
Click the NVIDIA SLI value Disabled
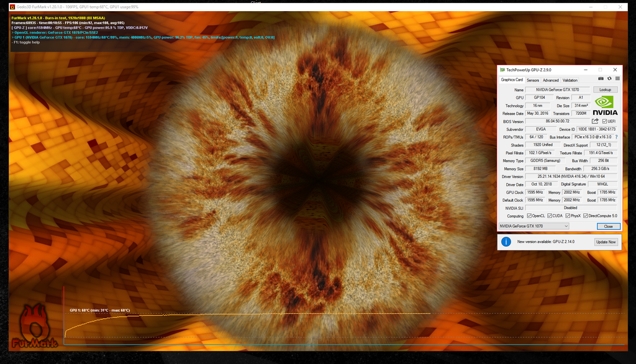[571, 208]
